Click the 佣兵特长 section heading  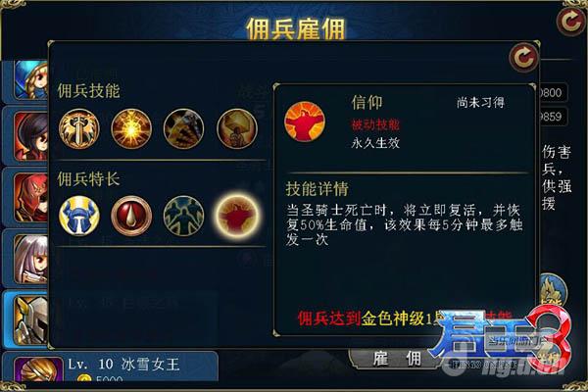pyautogui.click(x=88, y=179)
